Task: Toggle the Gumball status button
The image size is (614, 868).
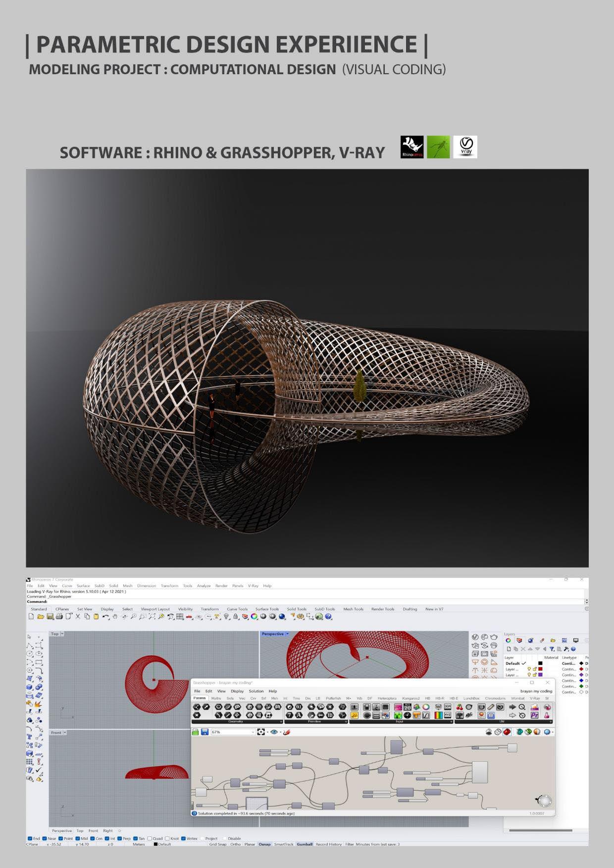Action: coord(305,844)
